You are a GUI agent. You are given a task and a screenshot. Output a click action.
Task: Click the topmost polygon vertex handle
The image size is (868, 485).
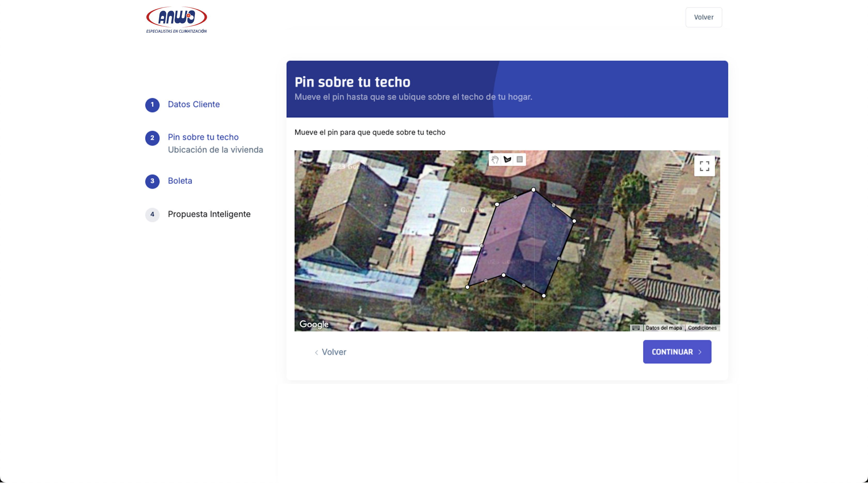pyautogui.click(x=533, y=190)
